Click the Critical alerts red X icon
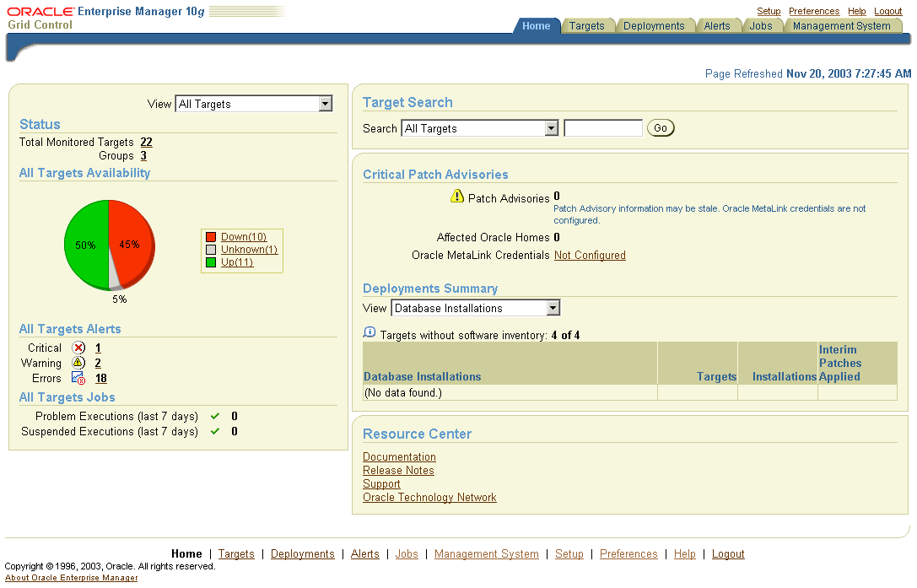Screen dimensions: 917x588 coord(78,348)
